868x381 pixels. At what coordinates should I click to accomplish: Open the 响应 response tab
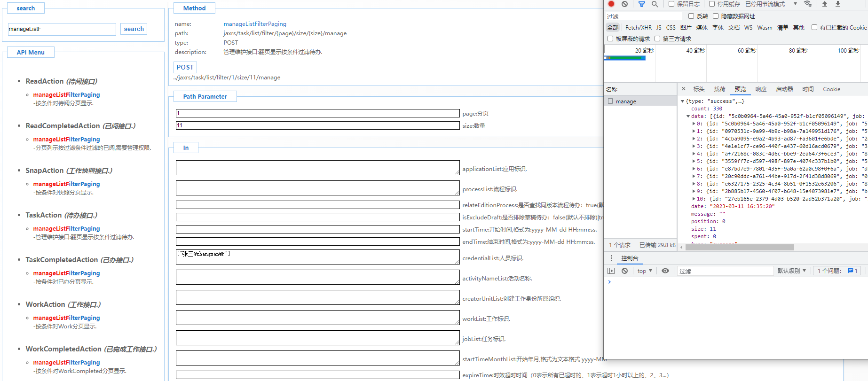[761, 89]
